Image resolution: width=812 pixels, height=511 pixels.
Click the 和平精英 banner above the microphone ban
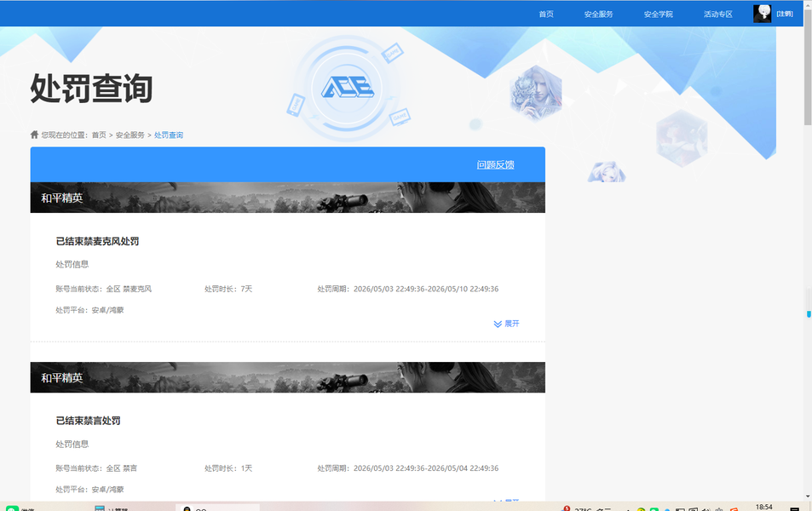pos(287,198)
